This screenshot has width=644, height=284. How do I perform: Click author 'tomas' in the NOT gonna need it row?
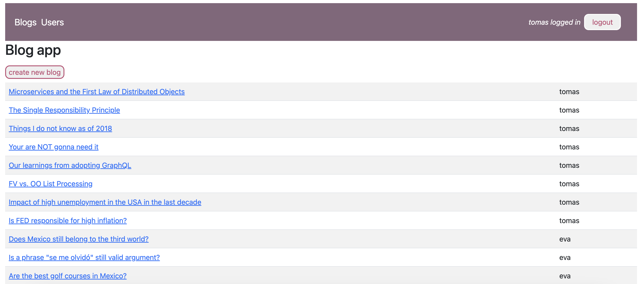(569, 147)
